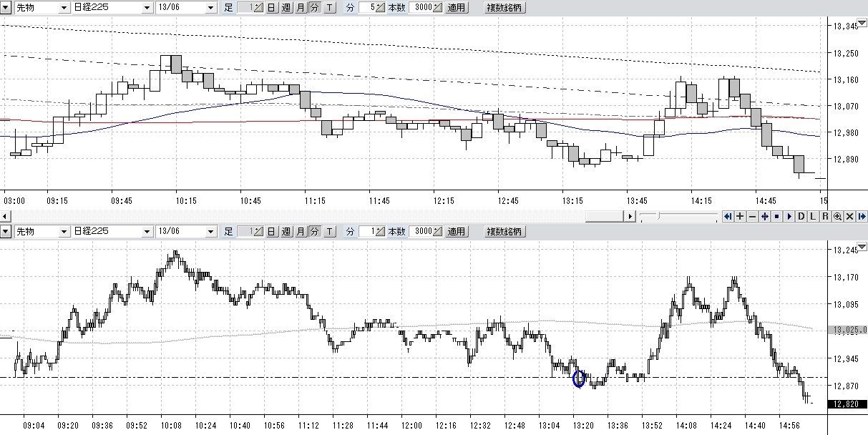Select 日 daily timeframe in lower toolbar
Viewport: 868px width, 435px height.
pyautogui.click(x=272, y=232)
